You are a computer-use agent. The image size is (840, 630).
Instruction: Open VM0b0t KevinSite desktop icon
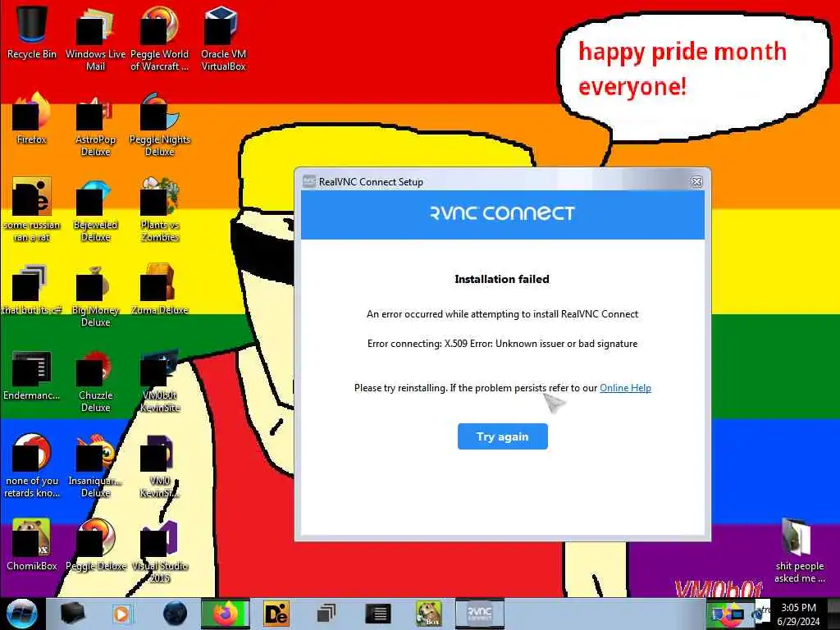(160, 381)
